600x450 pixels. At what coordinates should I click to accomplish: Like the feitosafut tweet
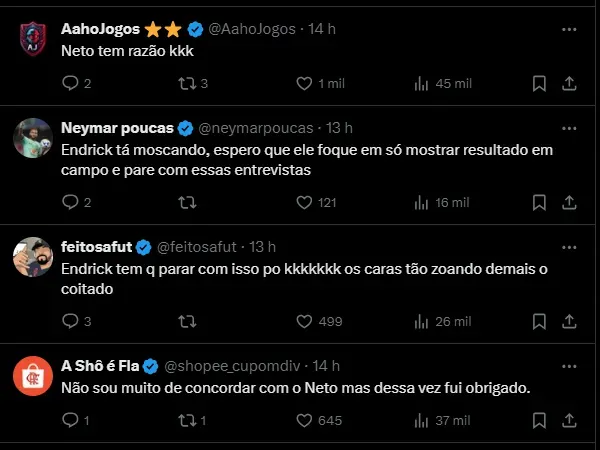(x=305, y=322)
